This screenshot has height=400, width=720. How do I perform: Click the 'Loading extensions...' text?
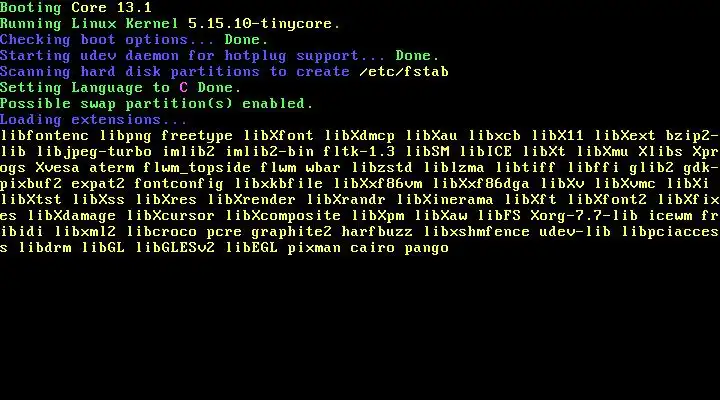(94, 120)
